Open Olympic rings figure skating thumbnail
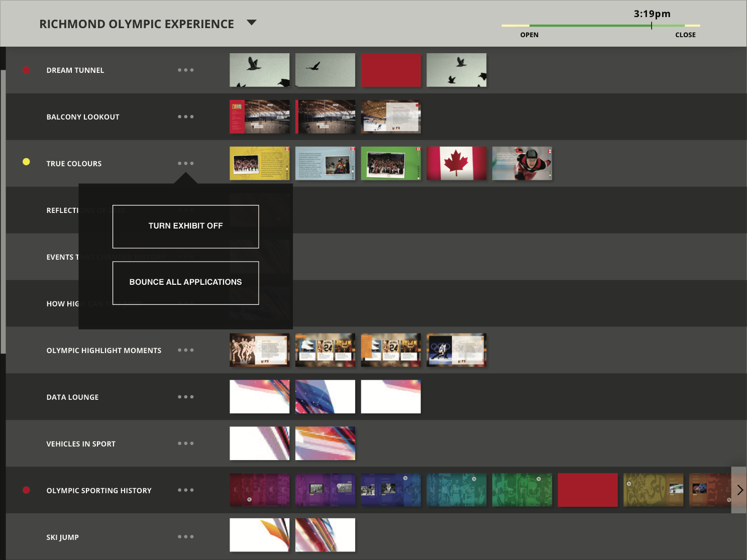This screenshot has height=560, width=747. tap(457, 350)
